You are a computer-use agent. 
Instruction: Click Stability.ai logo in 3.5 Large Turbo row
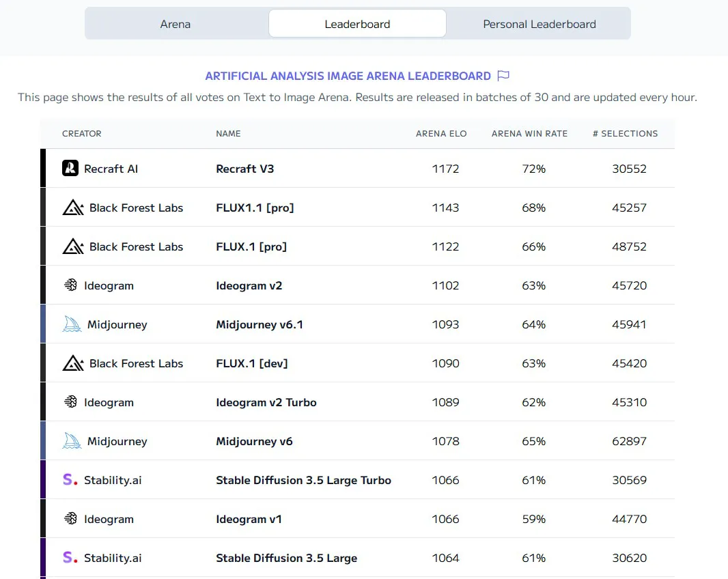coord(70,480)
